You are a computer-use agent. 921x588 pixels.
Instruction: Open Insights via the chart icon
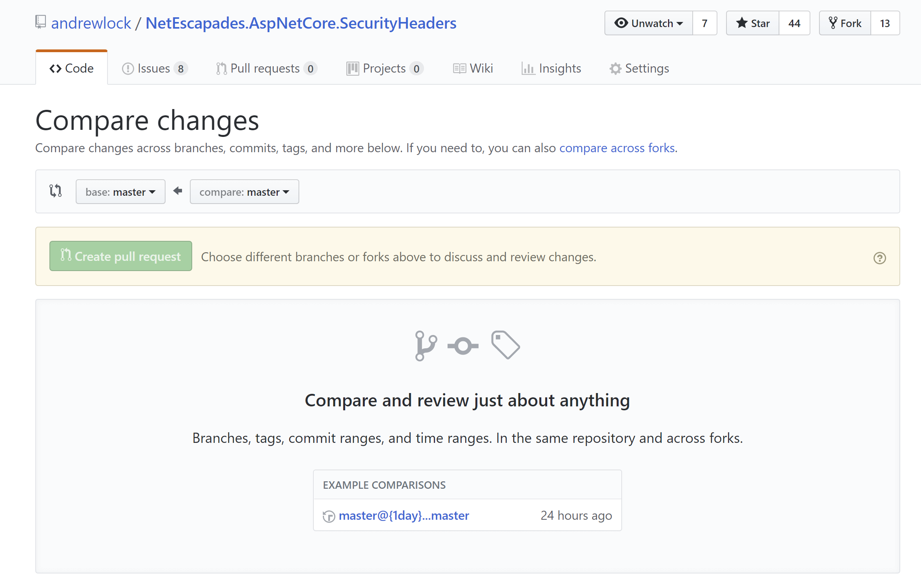click(x=529, y=68)
